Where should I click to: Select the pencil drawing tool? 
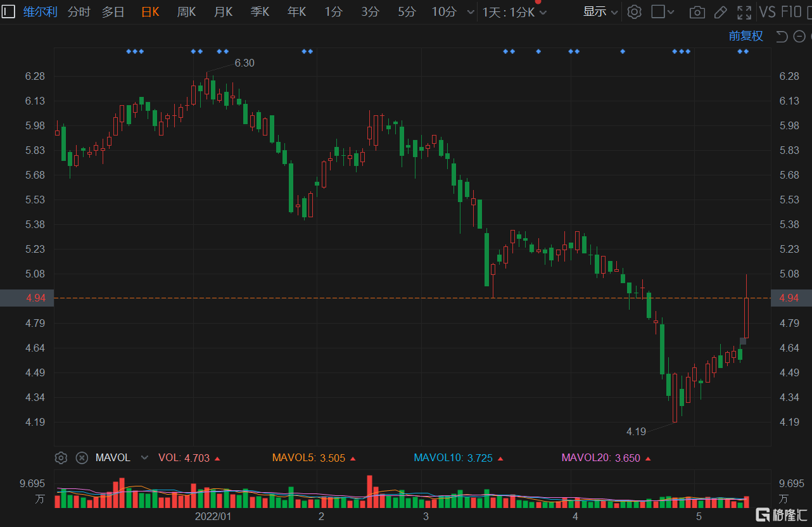[x=720, y=12]
